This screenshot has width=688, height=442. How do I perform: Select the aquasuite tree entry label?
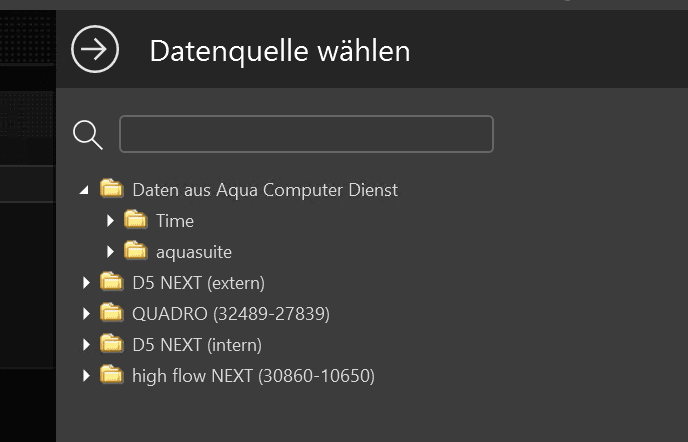(194, 252)
